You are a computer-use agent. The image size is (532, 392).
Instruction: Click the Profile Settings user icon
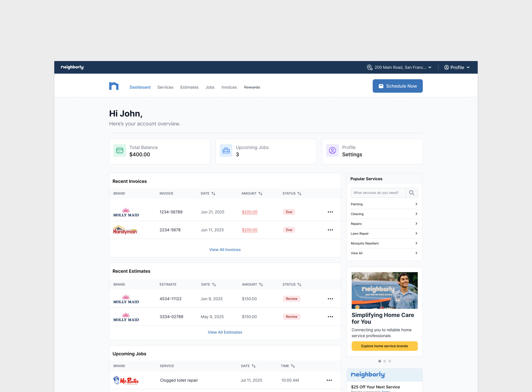tap(332, 150)
